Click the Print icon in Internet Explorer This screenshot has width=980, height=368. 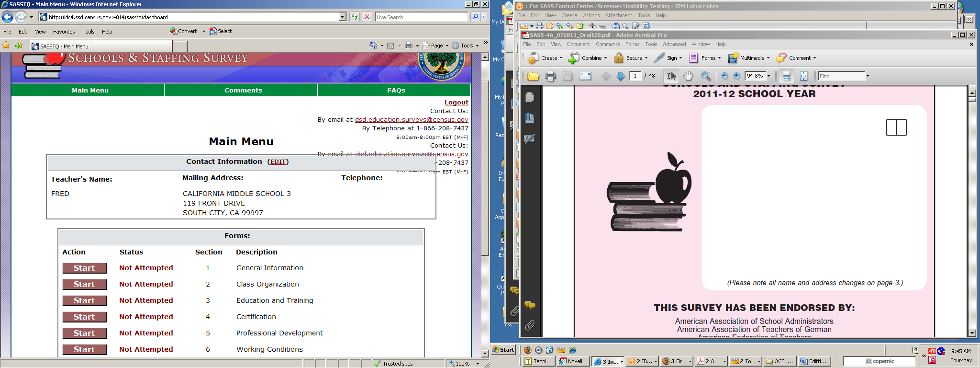[409, 46]
